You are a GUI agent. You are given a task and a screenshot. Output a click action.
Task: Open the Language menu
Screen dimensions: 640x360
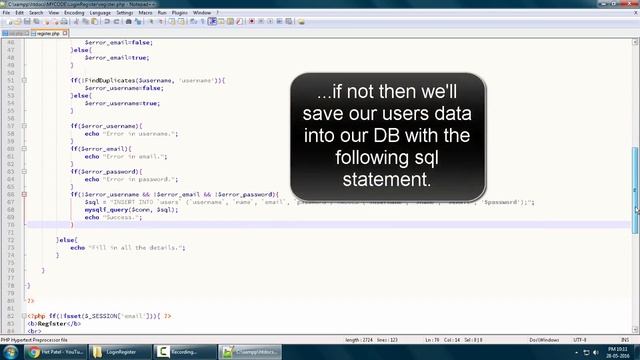(100, 13)
